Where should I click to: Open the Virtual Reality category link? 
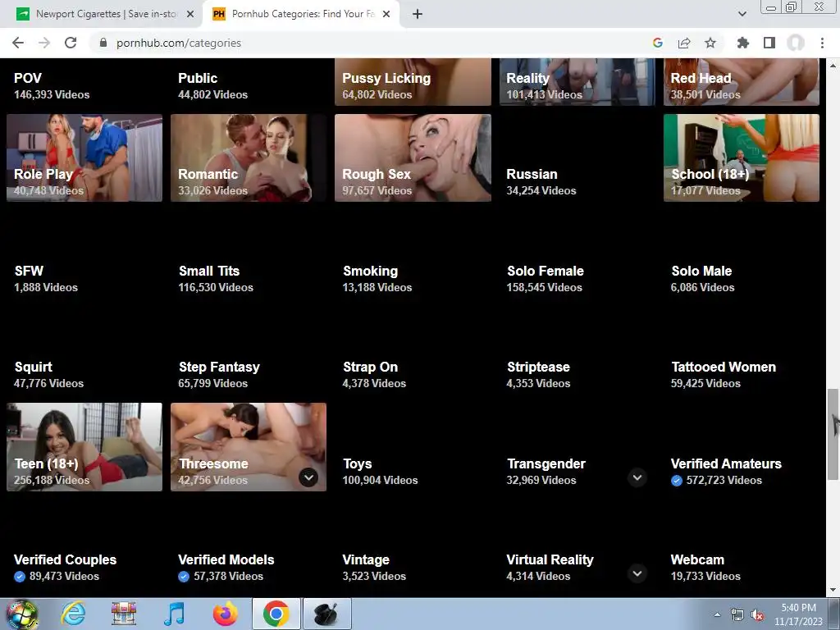[x=550, y=559]
